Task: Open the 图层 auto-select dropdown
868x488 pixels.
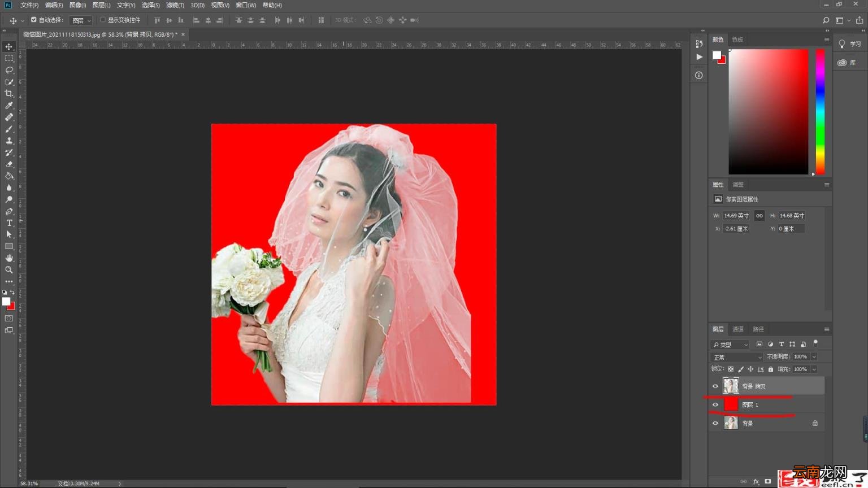Action: 81,20
